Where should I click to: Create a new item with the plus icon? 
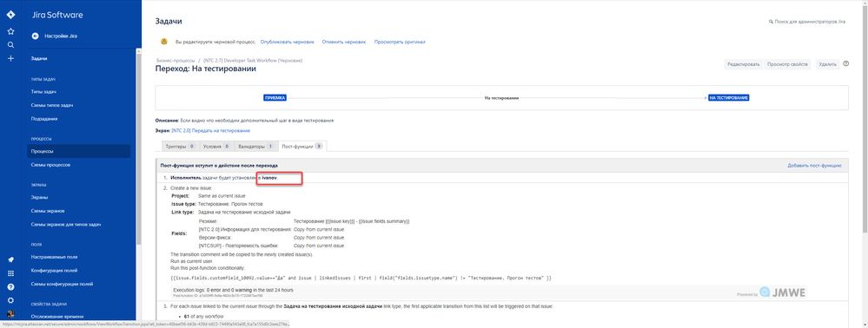pyautogui.click(x=10, y=58)
